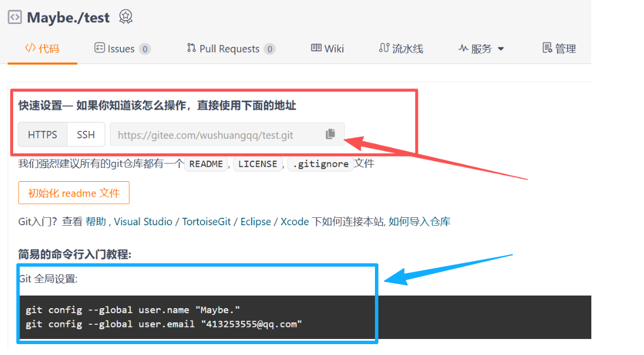
Task: Click the Pull Requests count badge 0
Action: click(270, 49)
